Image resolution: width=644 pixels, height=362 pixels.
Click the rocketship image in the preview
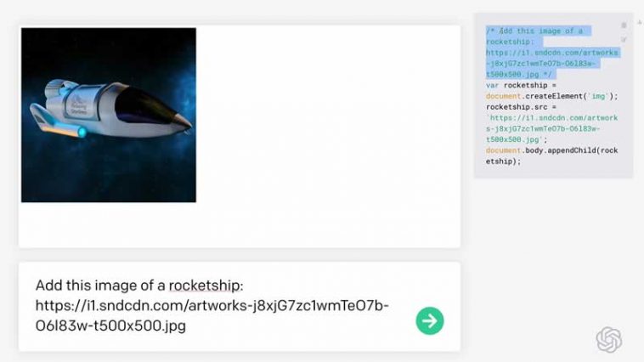[x=109, y=115]
